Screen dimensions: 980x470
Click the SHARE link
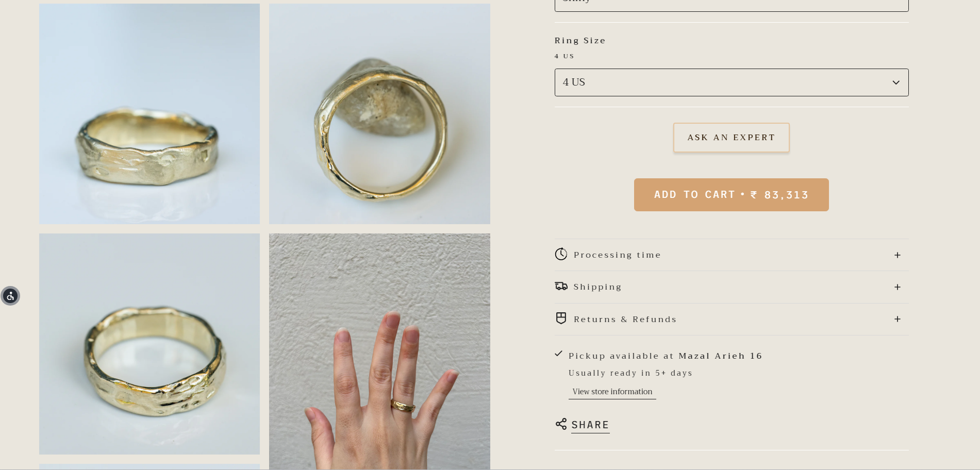(590, 425)
